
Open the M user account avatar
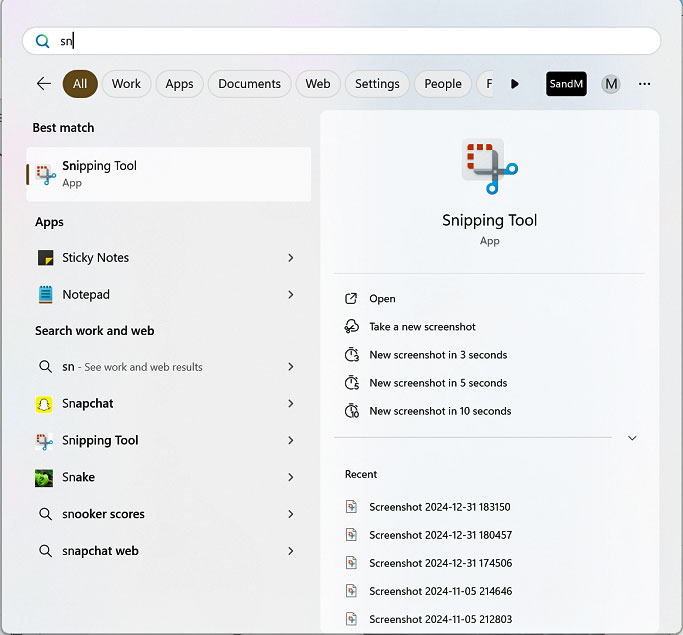click(611, 84)
